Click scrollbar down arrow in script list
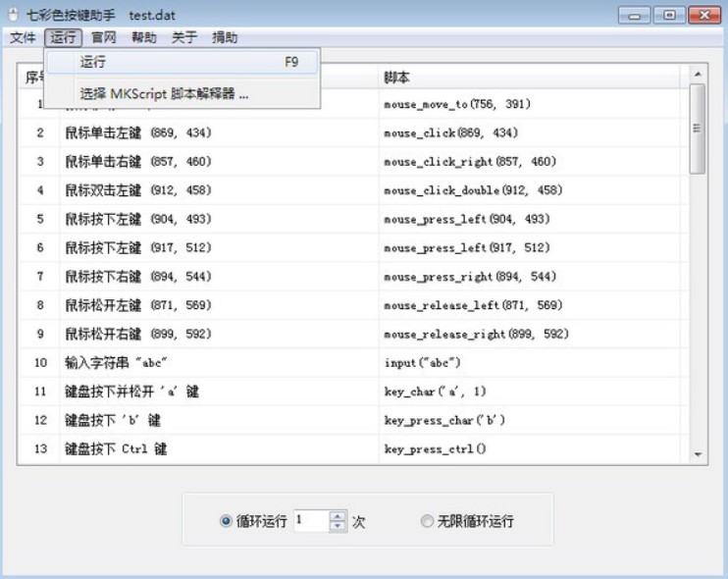 [x=698, y=454]
